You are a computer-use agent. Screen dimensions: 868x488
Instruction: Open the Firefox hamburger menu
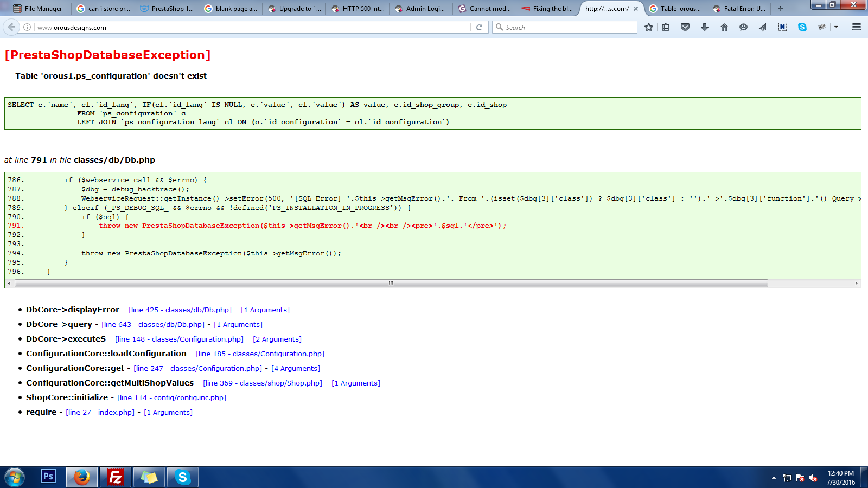[857, 27]
